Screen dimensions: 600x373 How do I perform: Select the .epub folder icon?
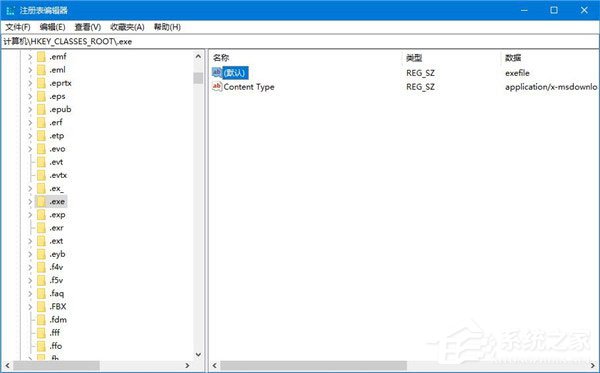point(41,110)
